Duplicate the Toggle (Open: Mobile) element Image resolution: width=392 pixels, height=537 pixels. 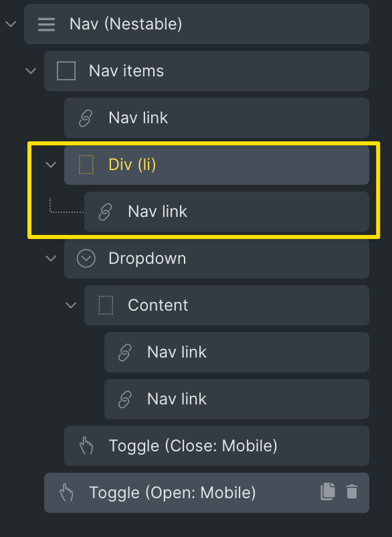point(328,491)
